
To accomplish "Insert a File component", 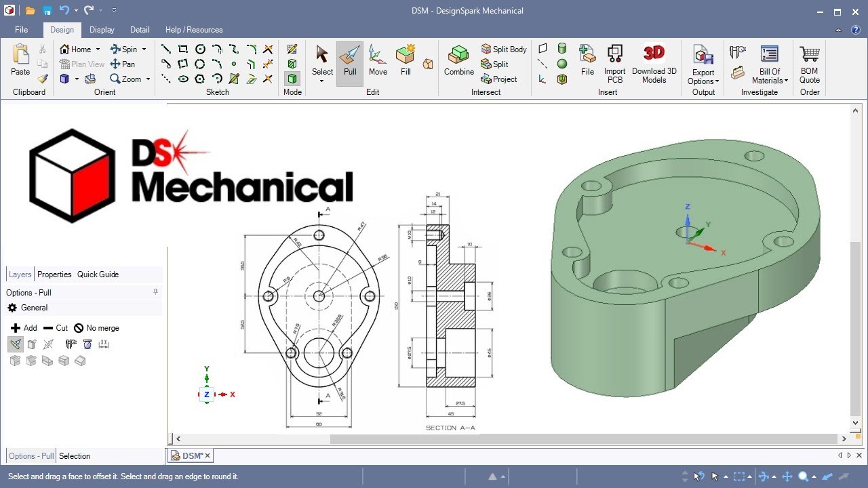I will pos(587,61).
